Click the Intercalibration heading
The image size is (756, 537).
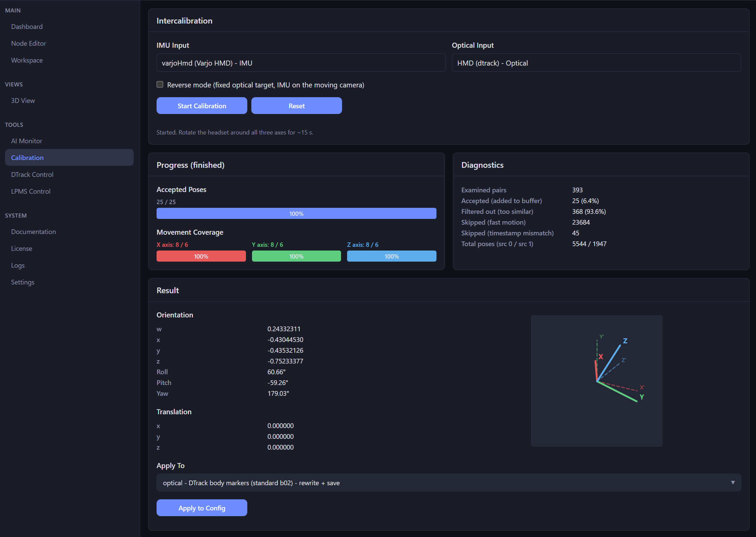click(184, 21)
